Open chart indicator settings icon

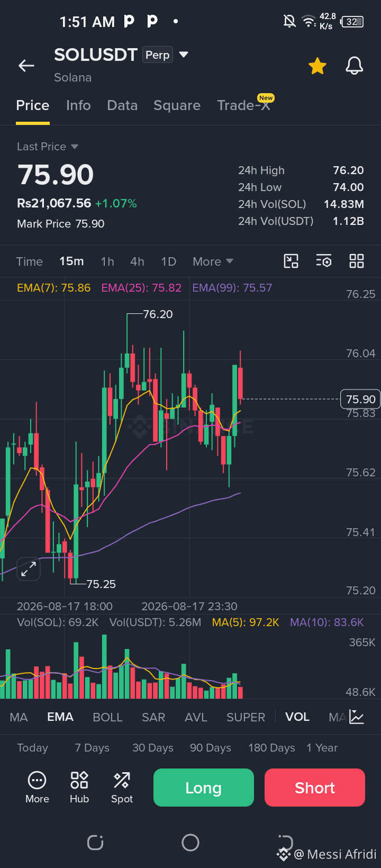[324, 261]
